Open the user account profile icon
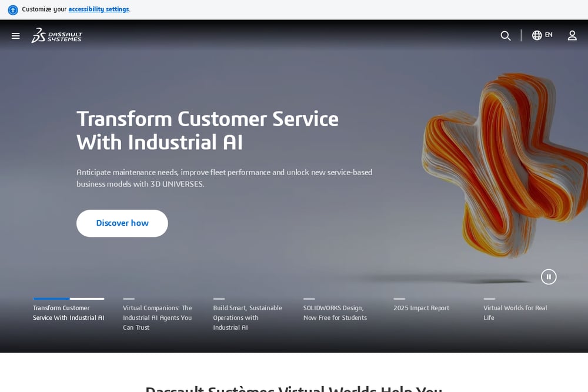Viewport: 588px width, 392px height. tap(572, 36)
